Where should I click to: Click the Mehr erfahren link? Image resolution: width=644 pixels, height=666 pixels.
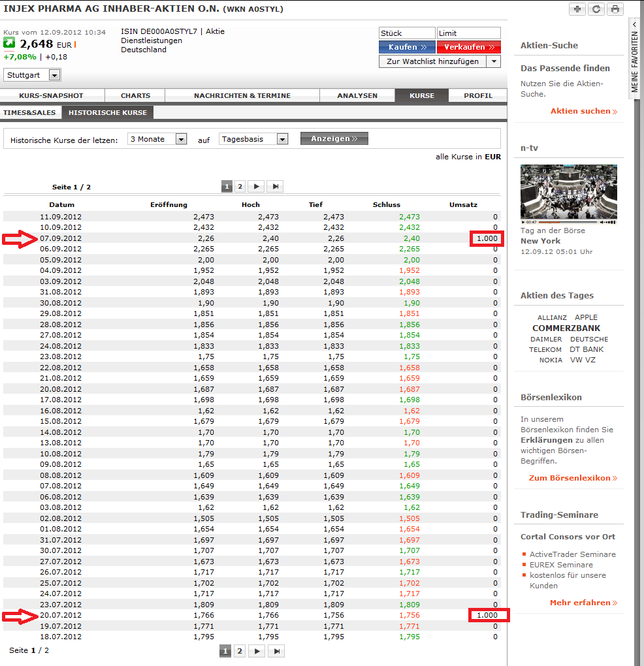tap(583, 603)
